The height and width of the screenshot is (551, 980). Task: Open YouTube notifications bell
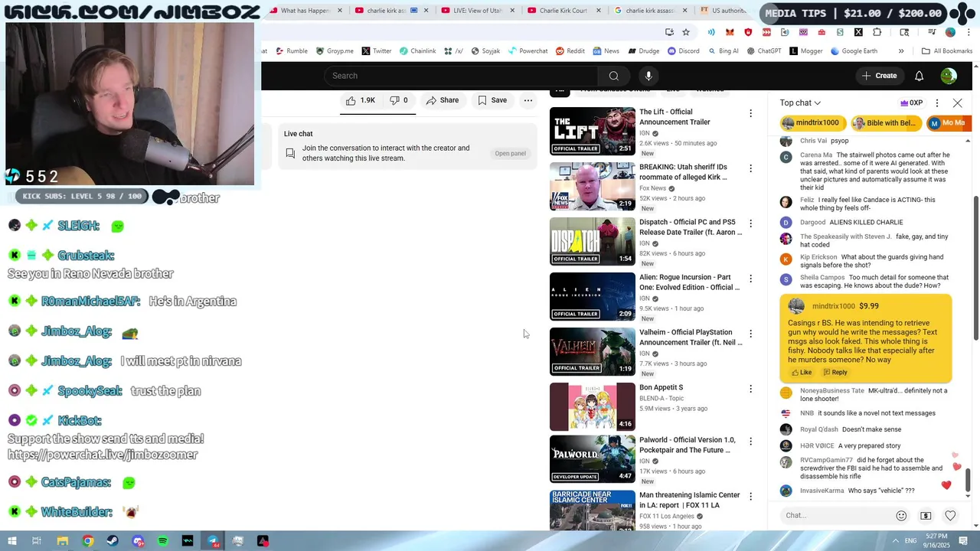[920, 76]
